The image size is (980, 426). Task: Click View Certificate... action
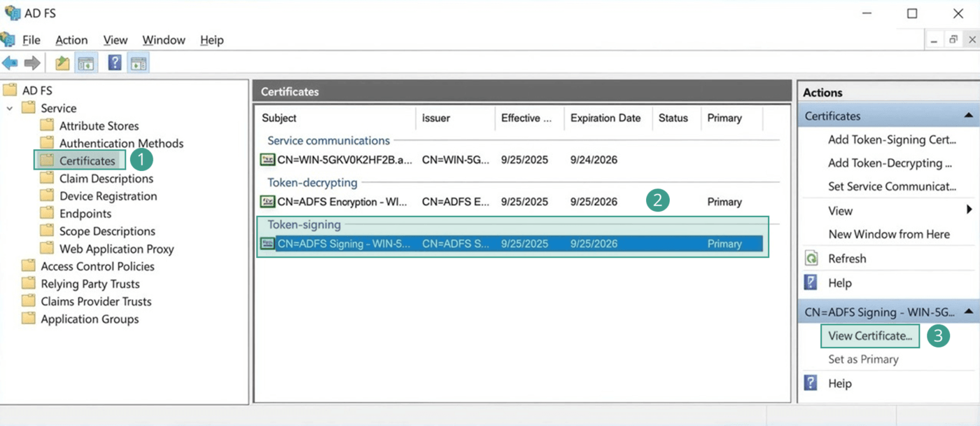pyautogui.click(x=869, y=336)
